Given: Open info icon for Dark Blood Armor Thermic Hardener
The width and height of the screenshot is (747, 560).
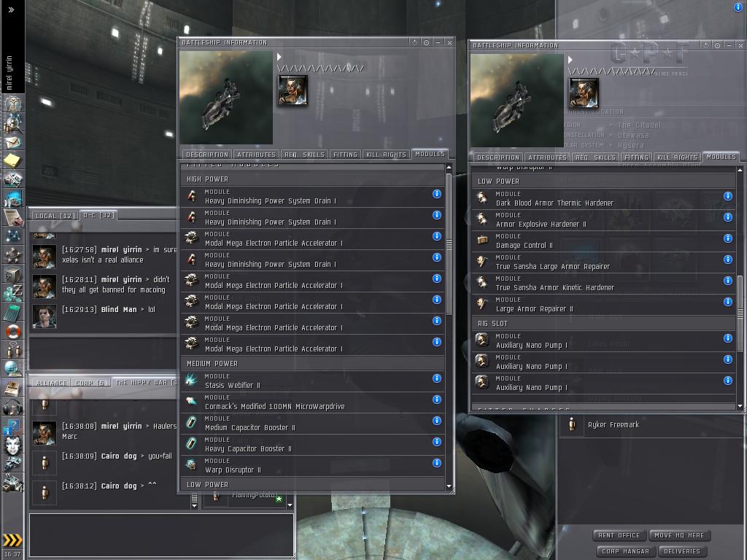Looking at the screenshot, I should pos(728,196).
